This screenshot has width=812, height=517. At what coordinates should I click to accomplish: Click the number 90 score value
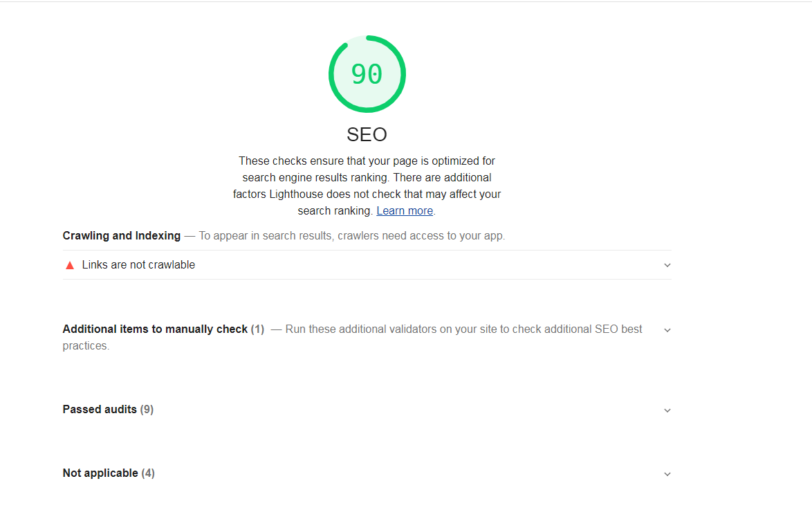[x=367, y=75]
